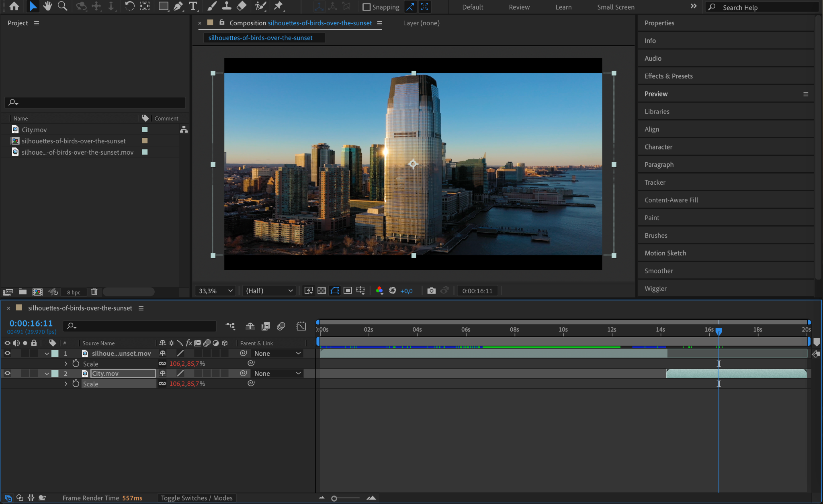This screenshot has width=823, height=504.
Task: Delete selected project item with trash icon
Action: (94, 292)
